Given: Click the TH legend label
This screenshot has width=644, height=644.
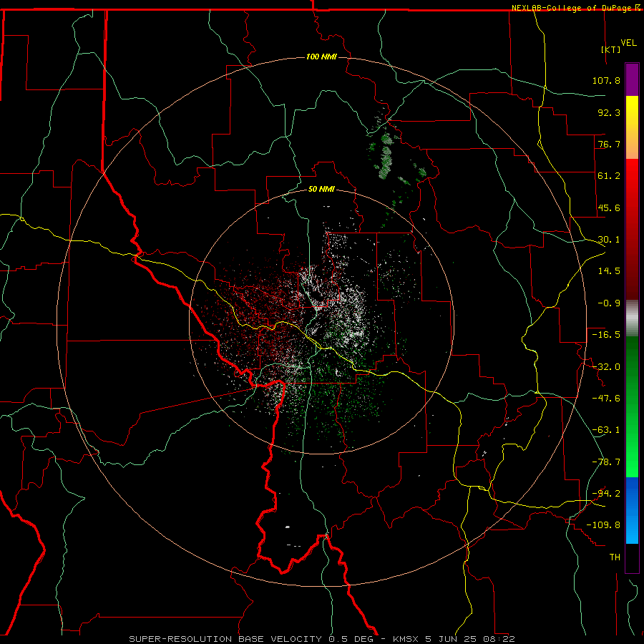Looking at the screenshot, I should (615, 557).
